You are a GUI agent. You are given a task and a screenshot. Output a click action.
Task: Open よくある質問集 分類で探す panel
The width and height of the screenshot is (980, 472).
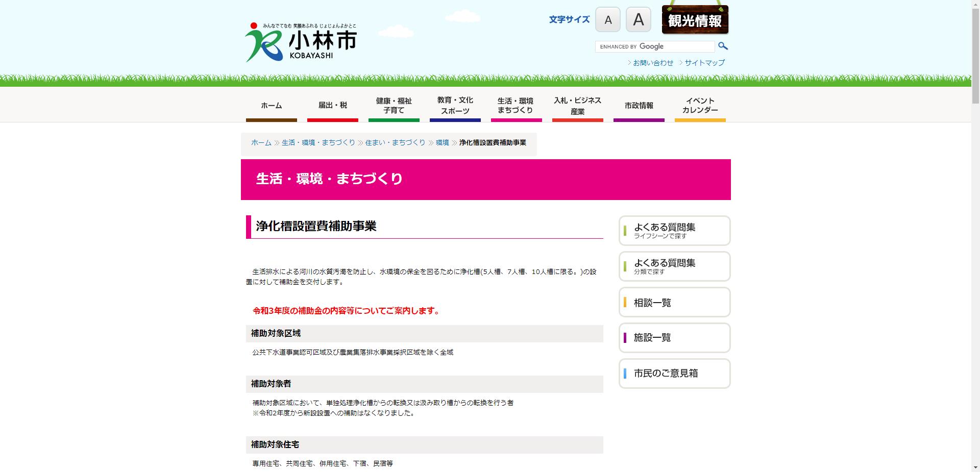[674, 266]
